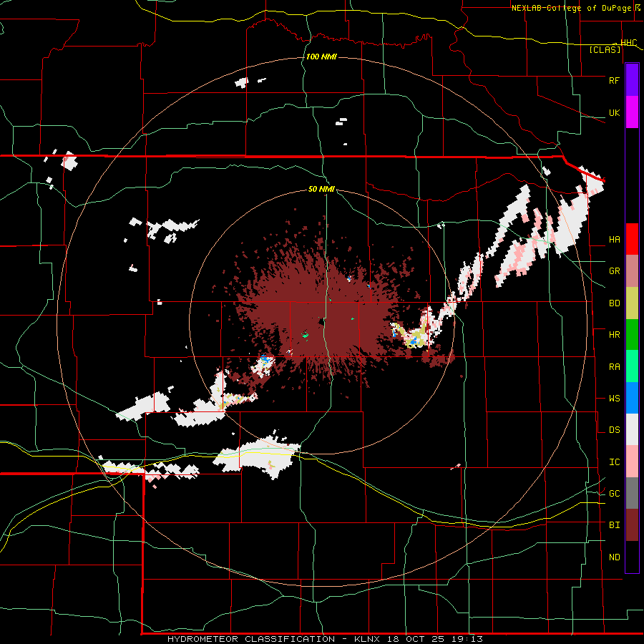Click the GR legend label
This screenshot has height=644, width=644.
(x=614, y=271)
